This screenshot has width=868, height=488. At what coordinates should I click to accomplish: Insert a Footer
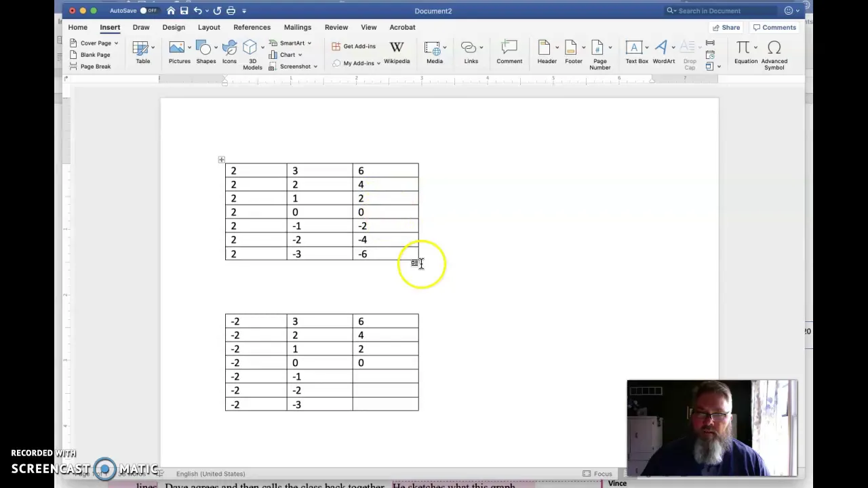(x=574, y=53)
